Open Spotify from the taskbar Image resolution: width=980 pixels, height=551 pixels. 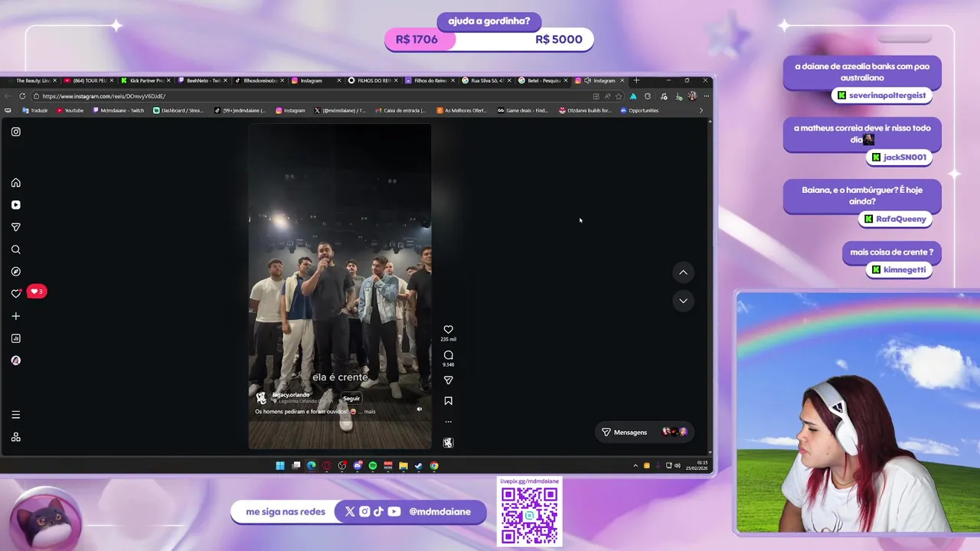pos(373,465)
